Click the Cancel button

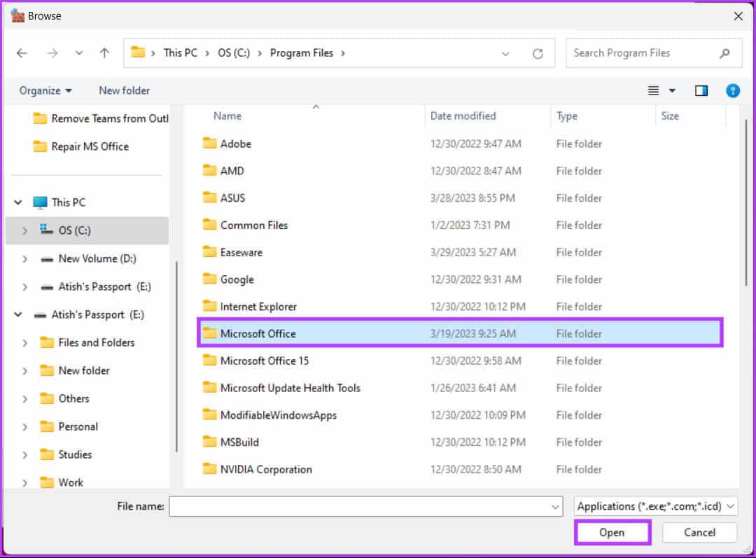[699, 532]
